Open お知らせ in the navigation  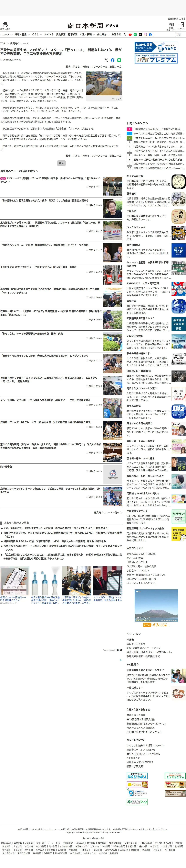click(x=116, y=34)
